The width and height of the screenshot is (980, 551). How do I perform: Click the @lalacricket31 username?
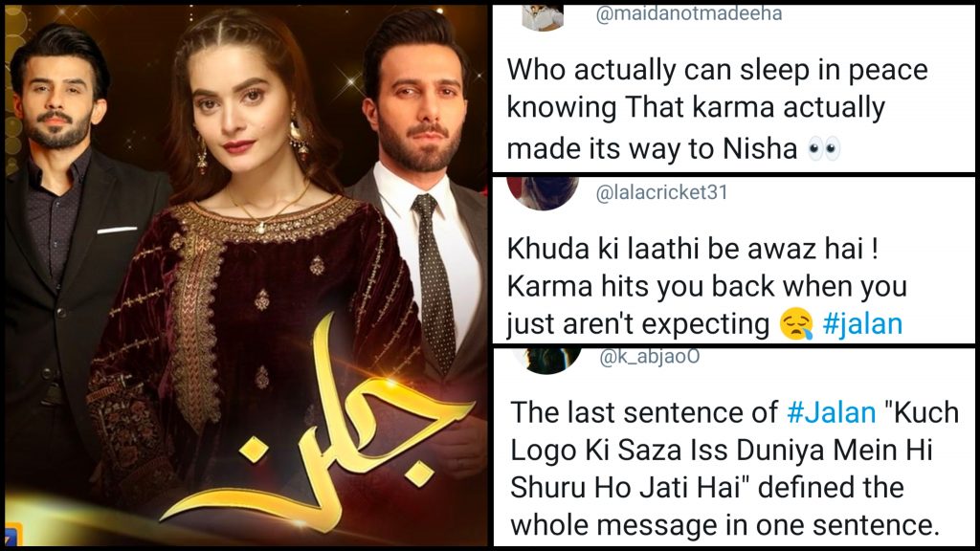coord(662,192)
